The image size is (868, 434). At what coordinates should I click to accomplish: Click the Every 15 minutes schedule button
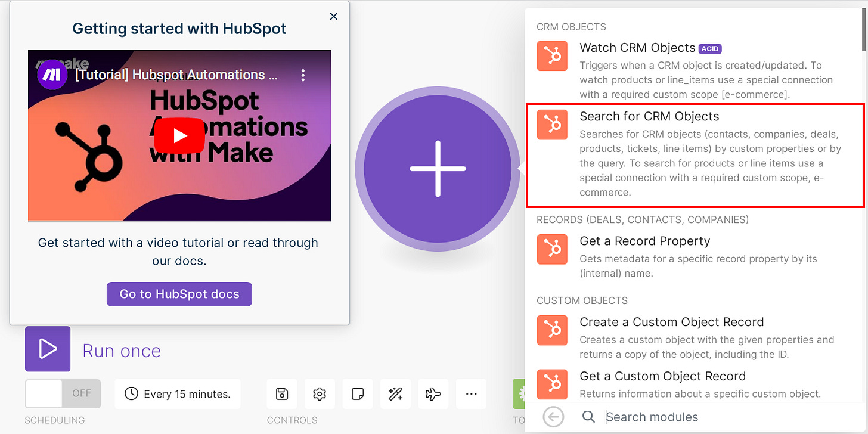178,394
